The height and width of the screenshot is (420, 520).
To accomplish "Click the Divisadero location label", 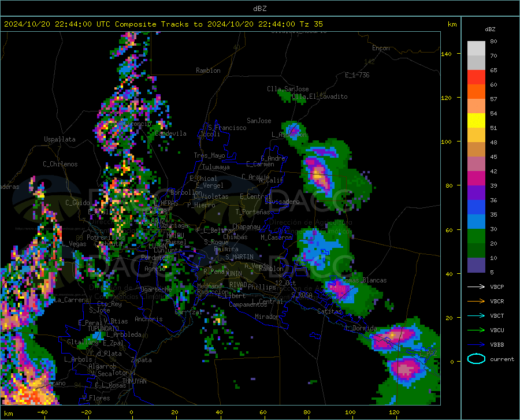I will 282,202.
